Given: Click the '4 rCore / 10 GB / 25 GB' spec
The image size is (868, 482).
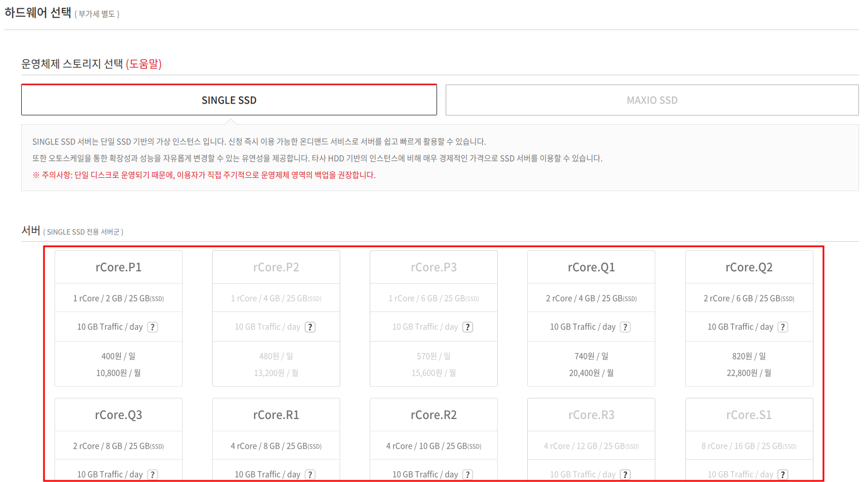Looking at the screenshot, I should click(x=434, y=446).
